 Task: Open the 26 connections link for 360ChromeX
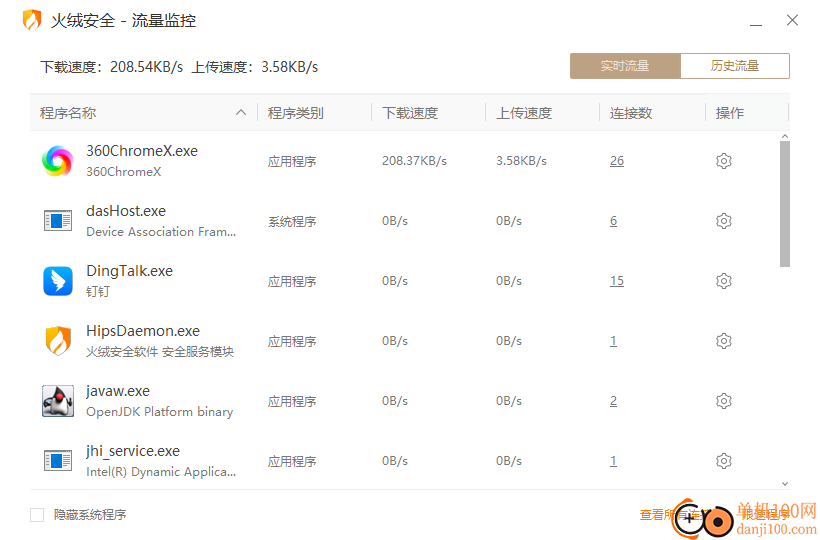[x=617, y=161]
